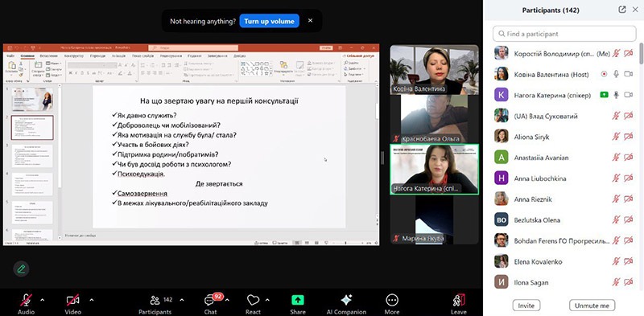Screen dimensions: 644x316
Task: Click the Invite button
Action: click(x=526, y=306)
